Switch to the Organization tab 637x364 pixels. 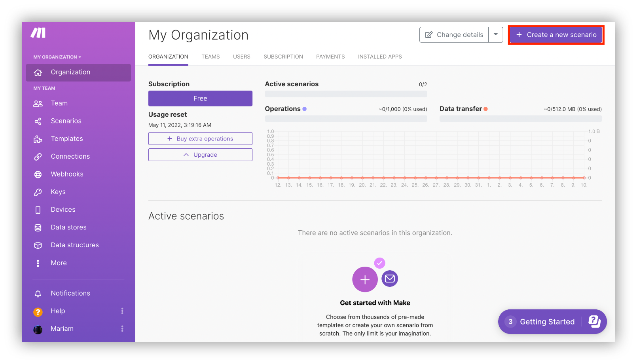[168, 57]
